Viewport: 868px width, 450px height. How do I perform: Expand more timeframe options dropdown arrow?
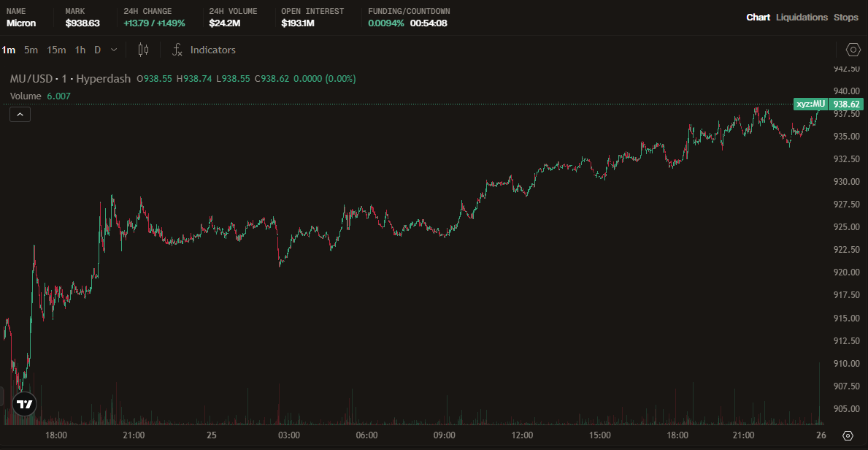pyautogui.click(x=114, y=50)
